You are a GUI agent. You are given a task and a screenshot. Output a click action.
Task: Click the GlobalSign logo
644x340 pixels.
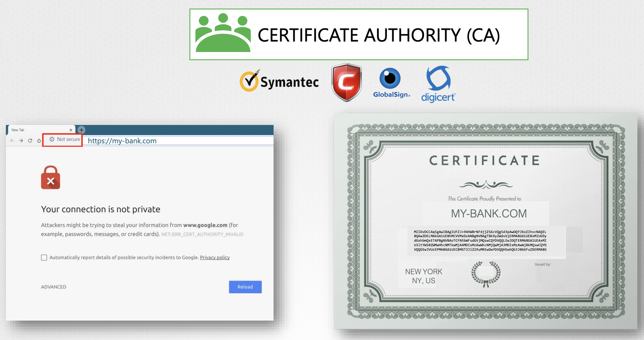point(391,83)
